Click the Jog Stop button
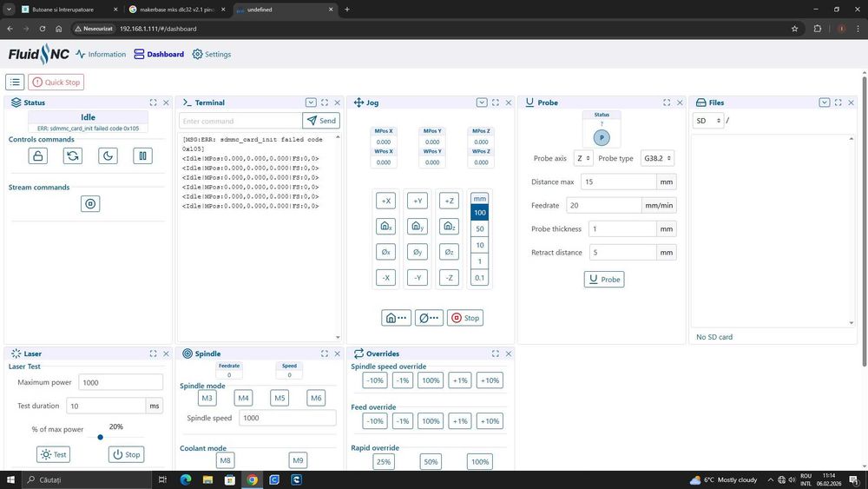 point(465,318)
